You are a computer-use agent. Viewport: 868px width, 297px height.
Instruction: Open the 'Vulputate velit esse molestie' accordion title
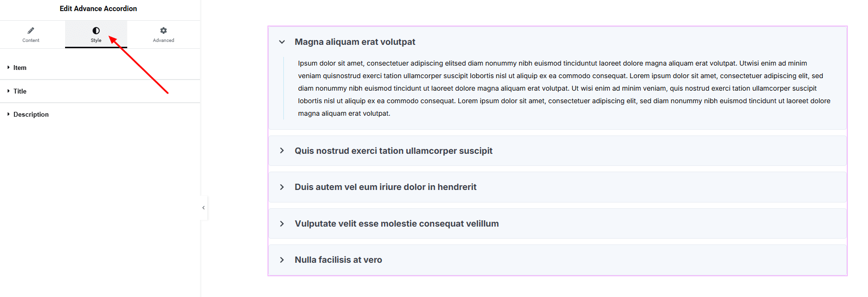click(396, 224)
